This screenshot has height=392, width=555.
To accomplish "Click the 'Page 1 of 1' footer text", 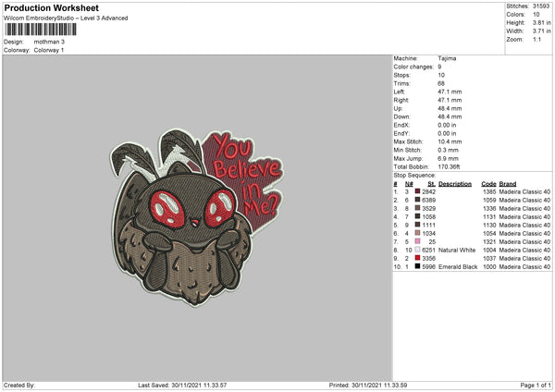I will (536, 385).
